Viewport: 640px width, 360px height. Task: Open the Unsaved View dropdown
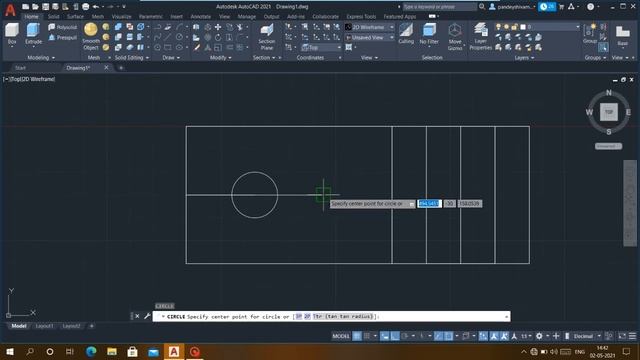pyautogui.click(x=369, y=38)
